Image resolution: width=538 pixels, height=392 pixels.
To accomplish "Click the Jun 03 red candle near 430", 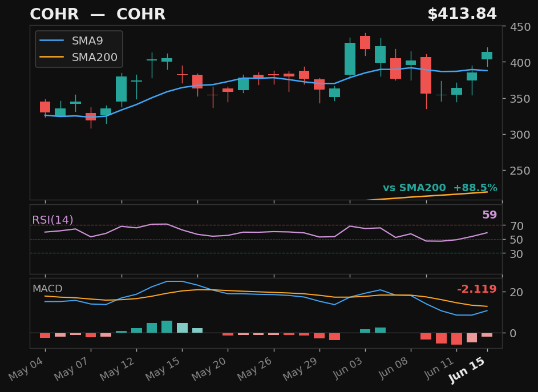I will (365, 43).
